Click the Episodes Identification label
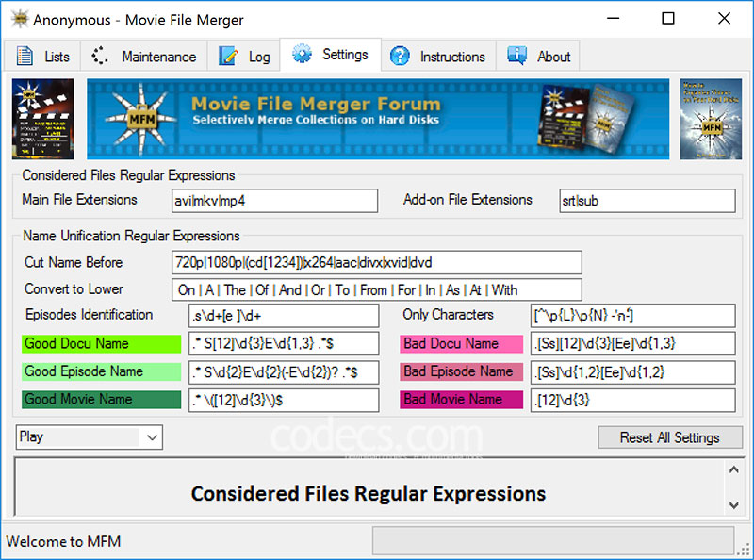Screen dimensions: 754x560 (89, 315)
